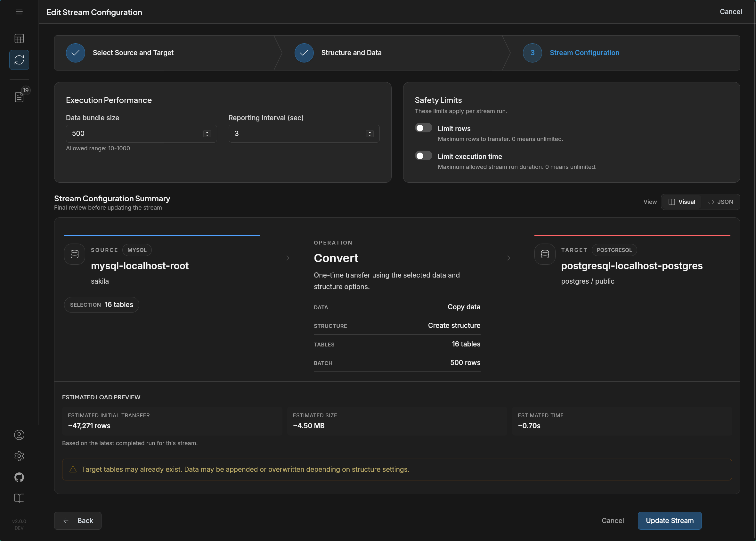Click Allowed range: 10-1000 hint

click(x=98, y=148)
